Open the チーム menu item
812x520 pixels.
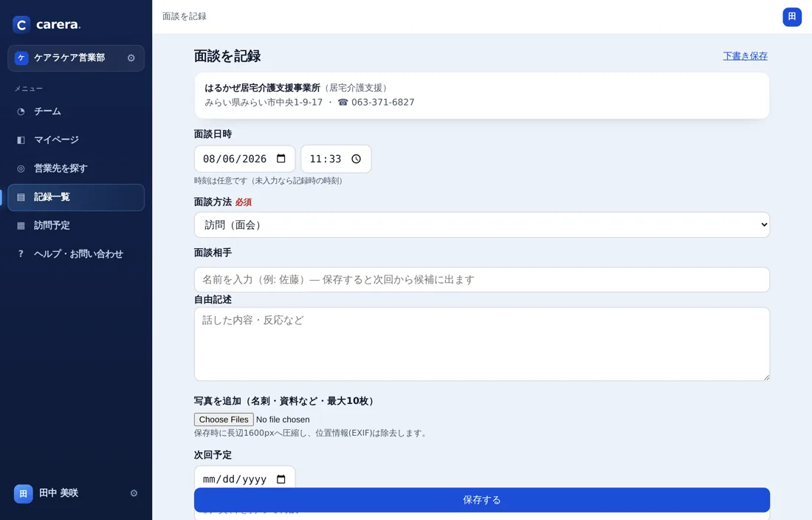(76, 112)
